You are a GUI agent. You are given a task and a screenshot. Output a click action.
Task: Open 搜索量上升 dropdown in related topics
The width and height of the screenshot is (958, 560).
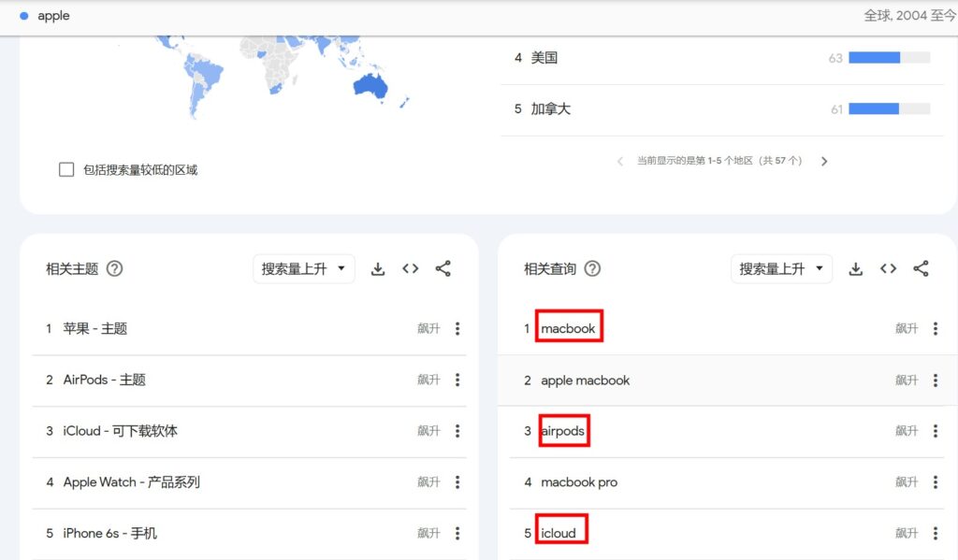tap(304, 268)
